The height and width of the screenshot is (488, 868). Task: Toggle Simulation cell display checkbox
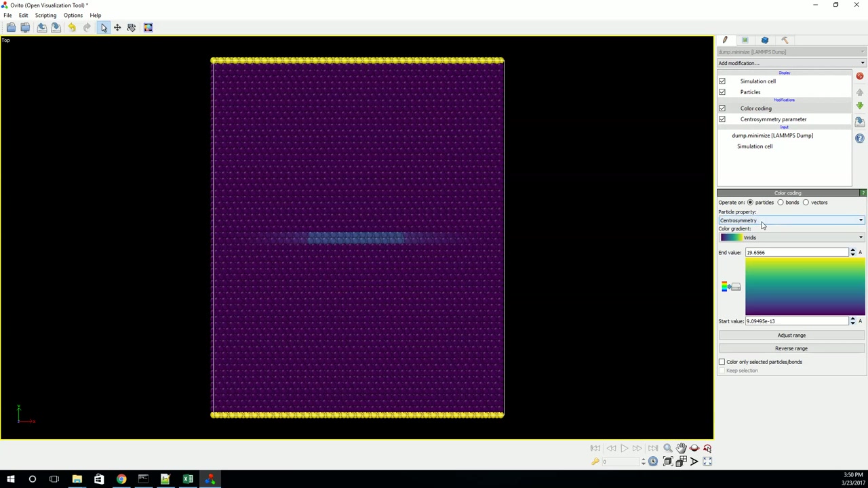click(722, 81)
